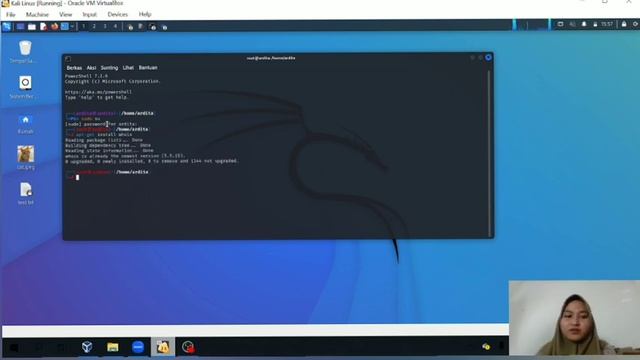Click the volume icon in Kali panel
The image size is (640, 360).
pyautogui.click(x=572, y=24)
